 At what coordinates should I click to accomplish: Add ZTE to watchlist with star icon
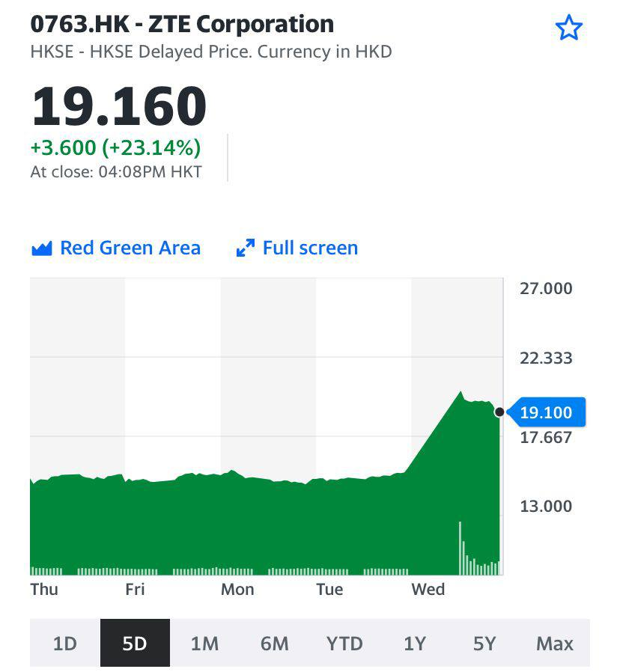[568, 28]
